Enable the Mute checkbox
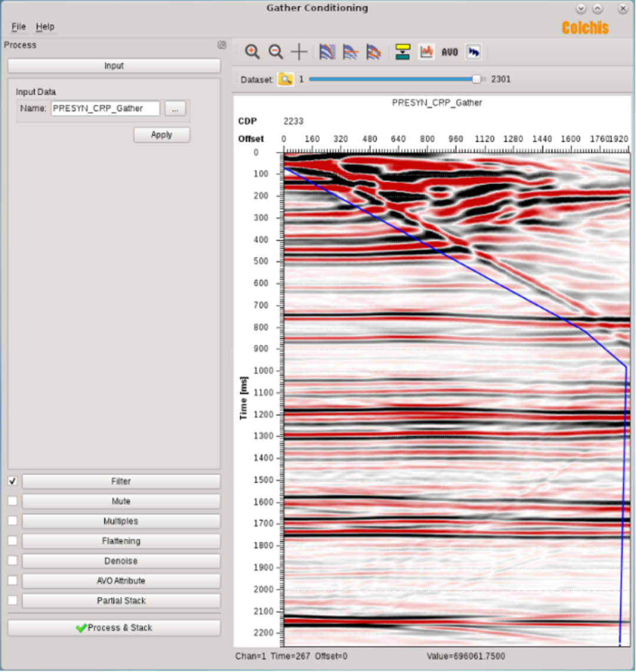Viewport: 636px width, 672px height. point(12,501)
